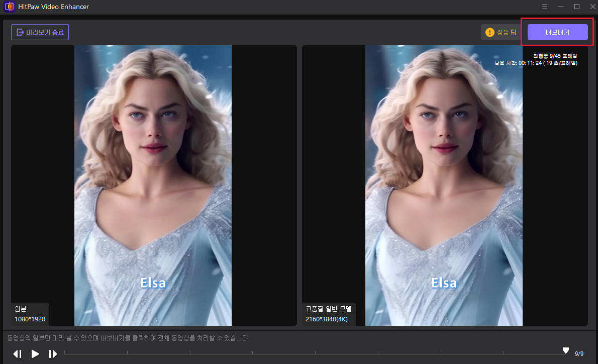Image resolution: width=598 pixels, height=364 pixels.
Task: Open the hamburger menu in title bar
Action: (545, 7)
